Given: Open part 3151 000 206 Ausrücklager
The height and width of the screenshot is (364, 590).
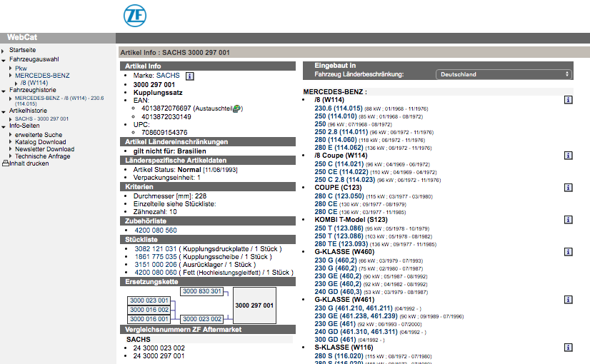Looking at the screenshot, I should click(x=156, y=265).
